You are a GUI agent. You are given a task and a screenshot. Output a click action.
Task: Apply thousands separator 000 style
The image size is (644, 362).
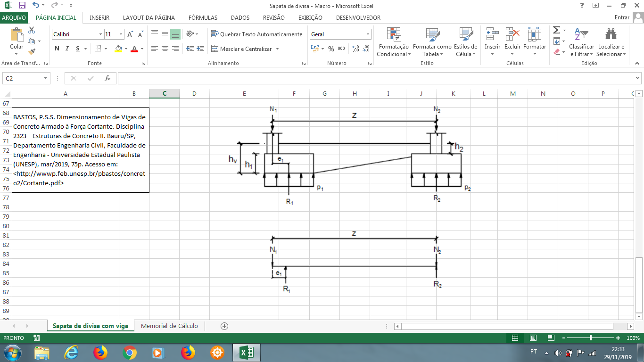(341, 49)
